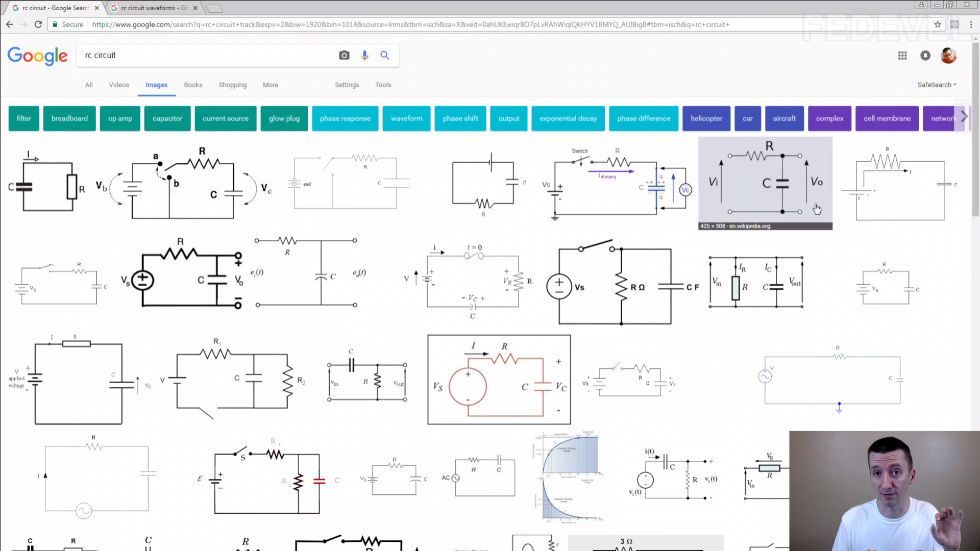980x551 pixels.
Task: Click the search by image camera icon
Action: (x=344, y=55)
